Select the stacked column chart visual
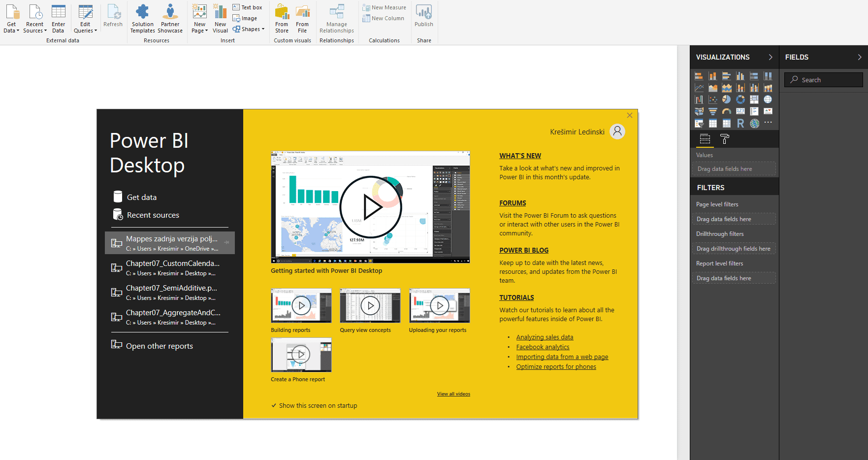This screenshot has height=460, width=868. tap(712, 76)
